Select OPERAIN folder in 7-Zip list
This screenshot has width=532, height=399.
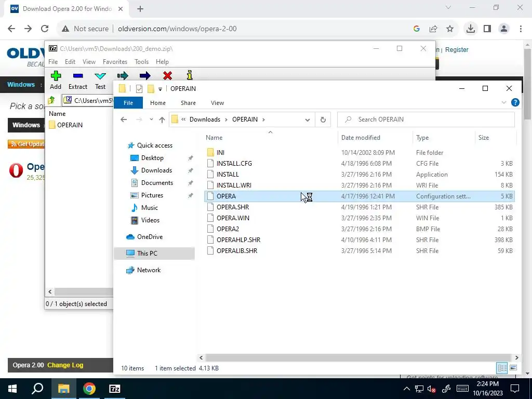66,125
